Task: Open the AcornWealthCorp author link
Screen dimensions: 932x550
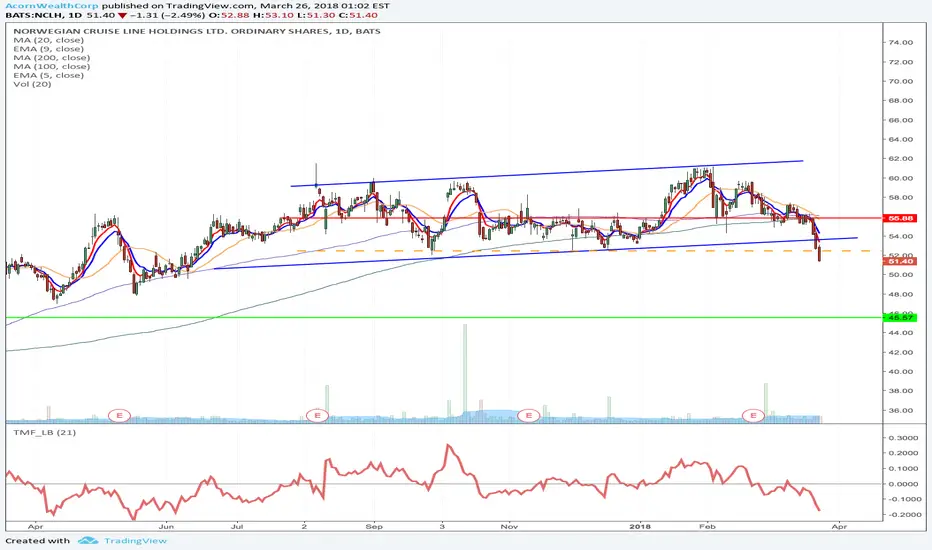Action: [x=52, y=5]
